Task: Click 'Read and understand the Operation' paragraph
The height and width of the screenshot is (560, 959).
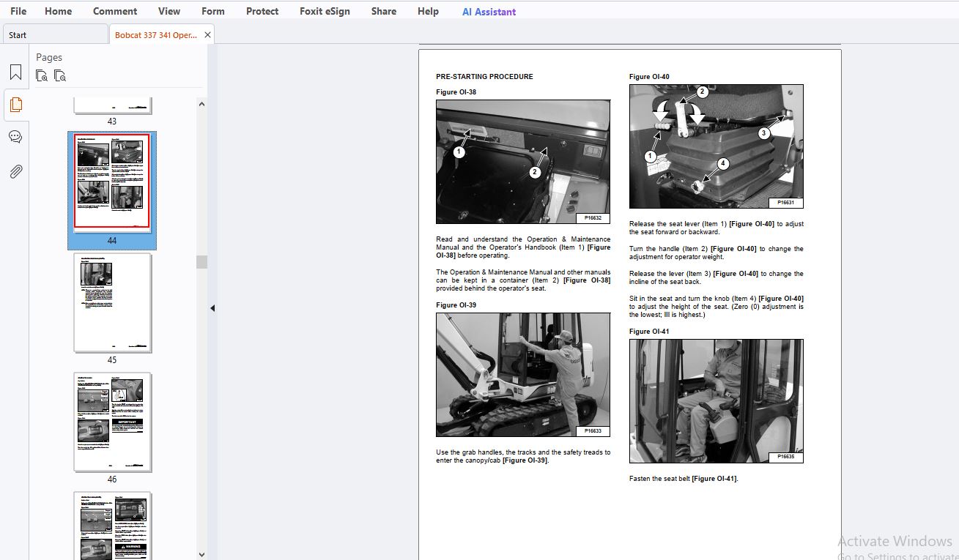Action: click(523, 247)
